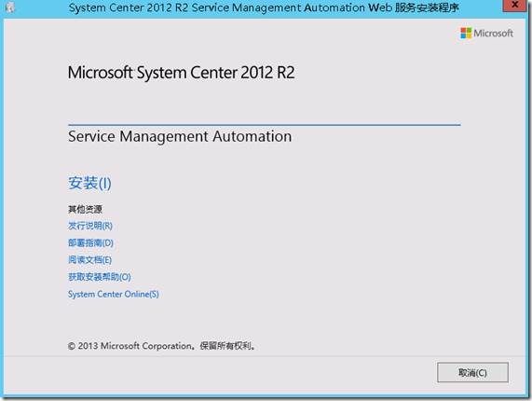532x401 pixels.
Task: Start setup via 安装(I) link
Action: tap(89, 184)
